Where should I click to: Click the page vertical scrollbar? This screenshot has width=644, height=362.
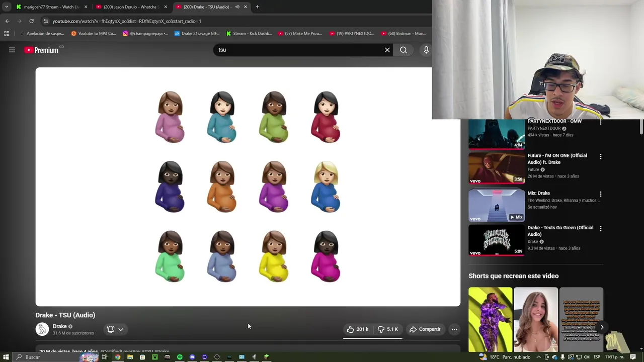(641, 127)
